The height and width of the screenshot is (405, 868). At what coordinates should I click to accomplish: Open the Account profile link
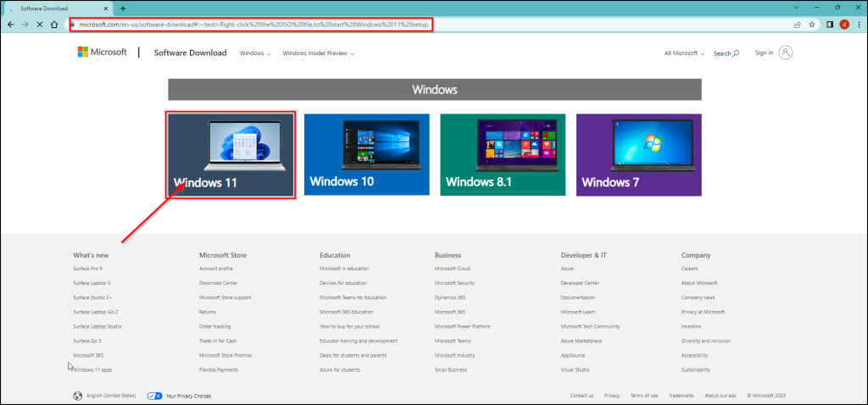click(216, 269)
